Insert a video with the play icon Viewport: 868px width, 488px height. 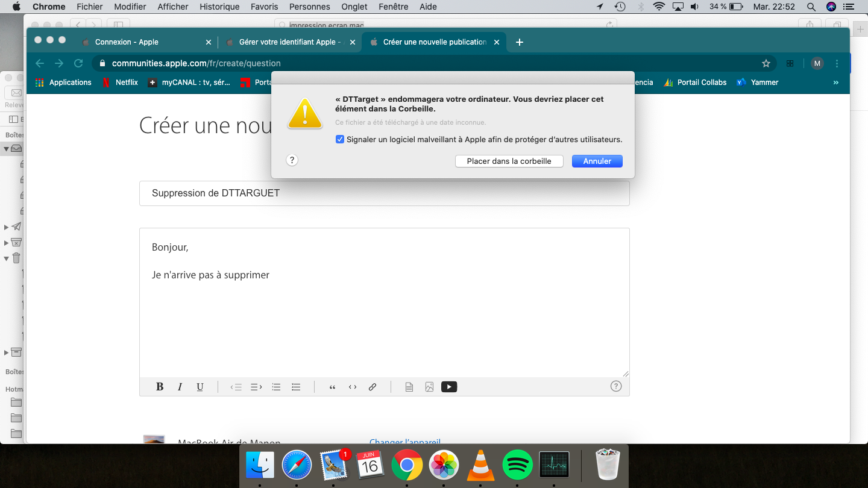tap(449, 387)
